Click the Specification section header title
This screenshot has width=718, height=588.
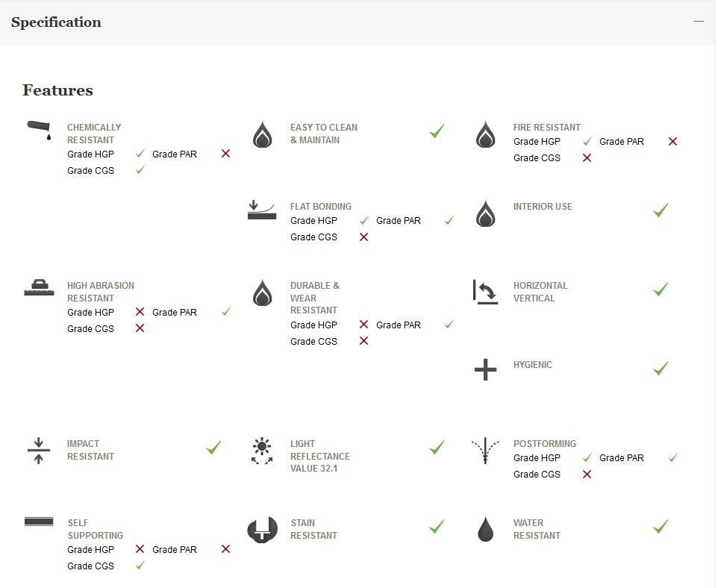pyautogui.click(x=56, y=22)
